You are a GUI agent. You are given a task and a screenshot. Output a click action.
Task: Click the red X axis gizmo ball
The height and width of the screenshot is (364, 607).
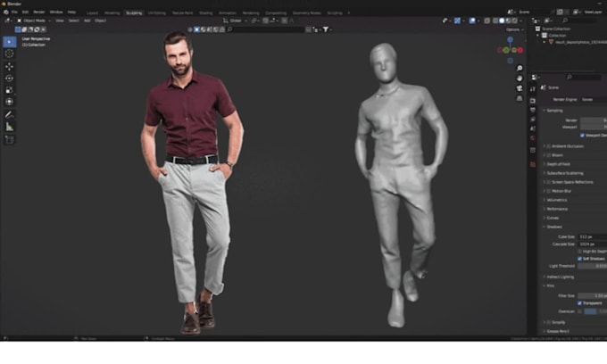[520, 50]
